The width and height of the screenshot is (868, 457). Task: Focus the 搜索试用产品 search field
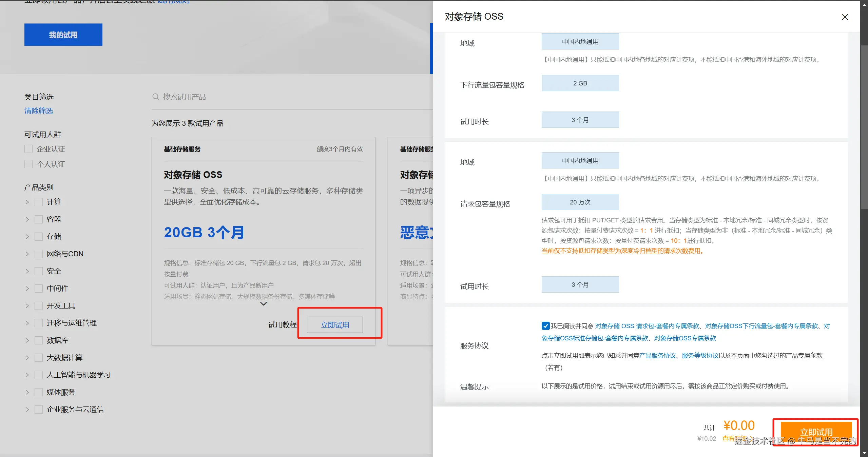pyautogui.click(x=292, y=97)
